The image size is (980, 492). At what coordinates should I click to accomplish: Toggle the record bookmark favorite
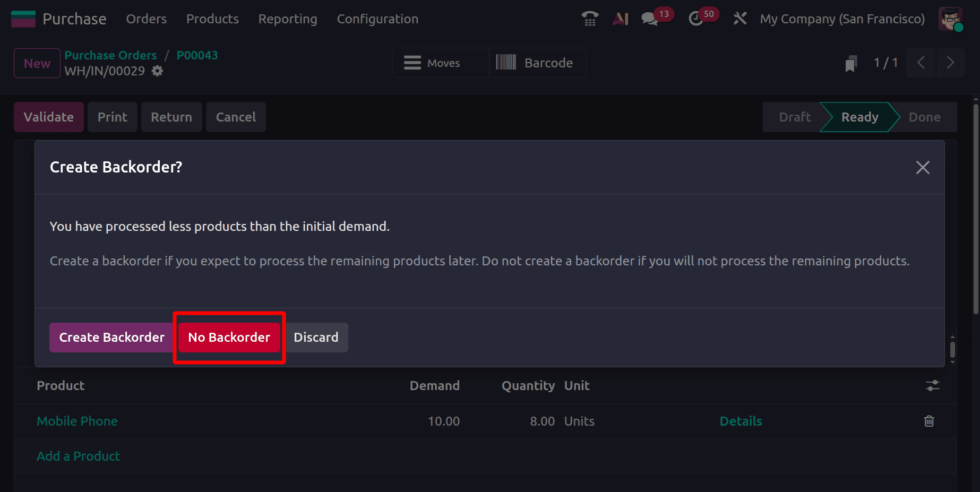(850, 63)
